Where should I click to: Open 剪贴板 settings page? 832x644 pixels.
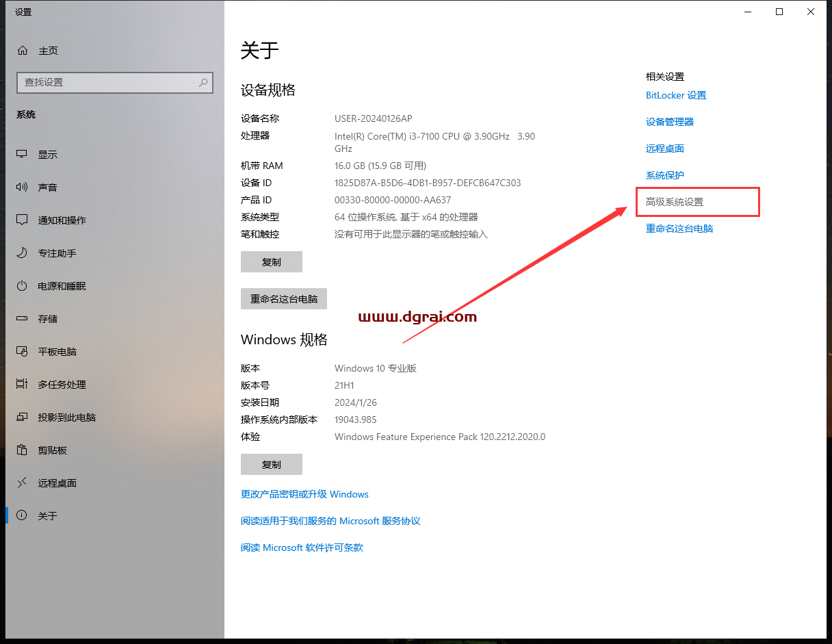115,450
